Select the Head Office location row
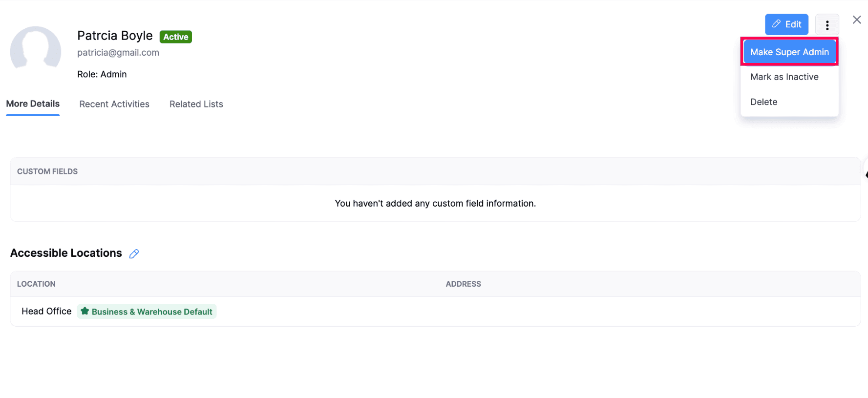Image resolution: width=868 pixels, height=398 pixels. coord(46,312)
